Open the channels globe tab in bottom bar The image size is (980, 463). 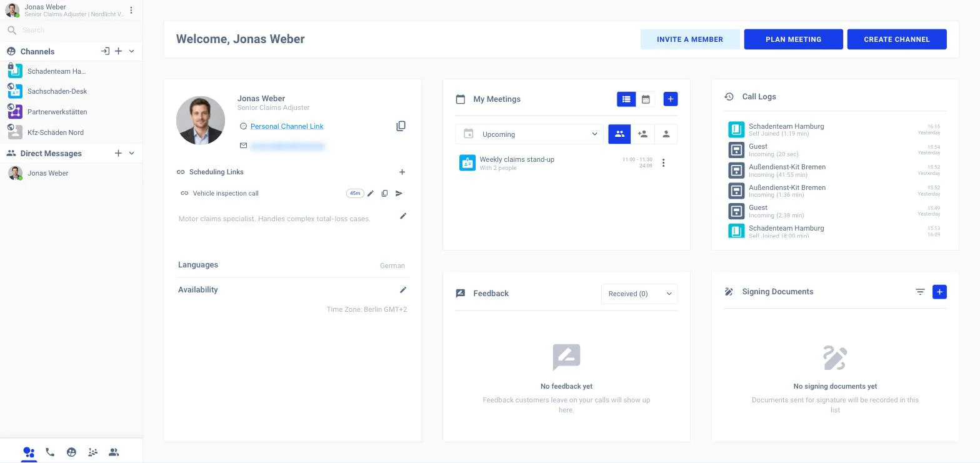point(71,452)
